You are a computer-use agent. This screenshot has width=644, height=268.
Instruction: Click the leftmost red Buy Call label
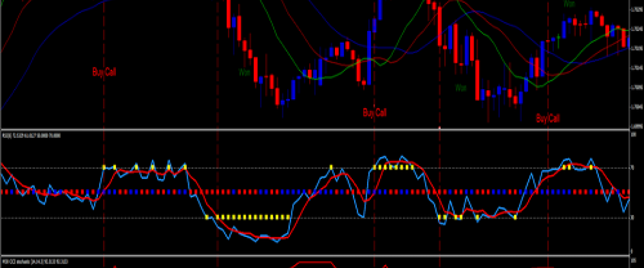point(104,72)
